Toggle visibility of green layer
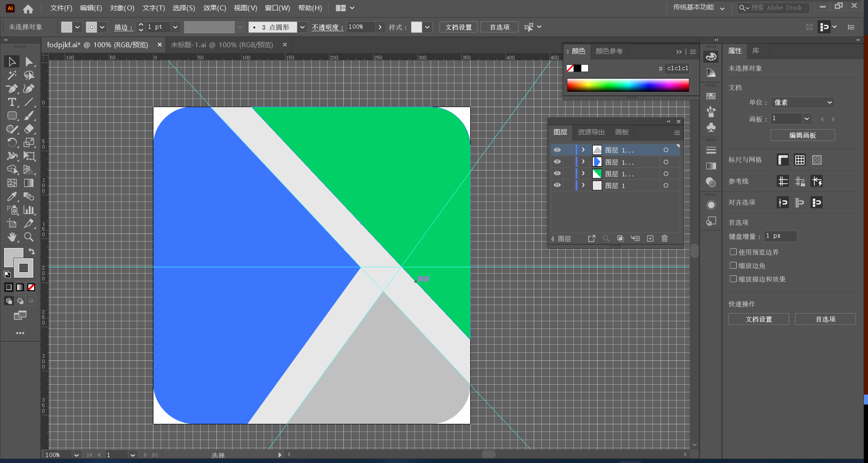 coord(557,173)
